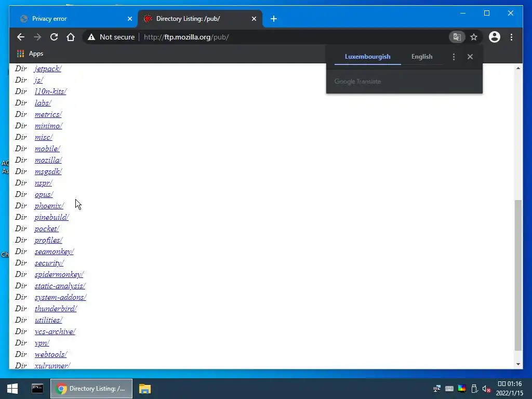This screenshot has height=399, width=532.
Task: Navigate to pocket/ directory
Action: [47, 229]
